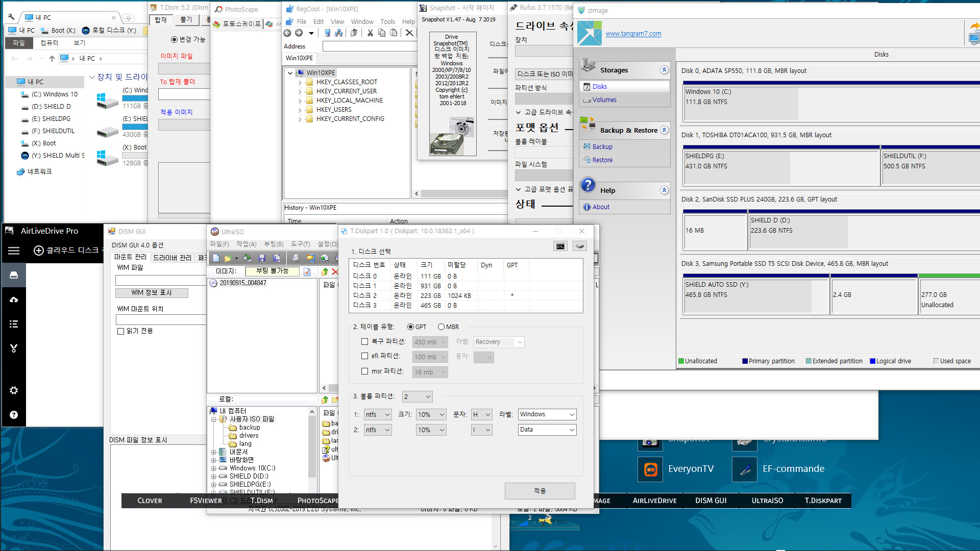Open the partition 1 size 10% dropdown
This screenshot has height=551, width=980.
431,415
